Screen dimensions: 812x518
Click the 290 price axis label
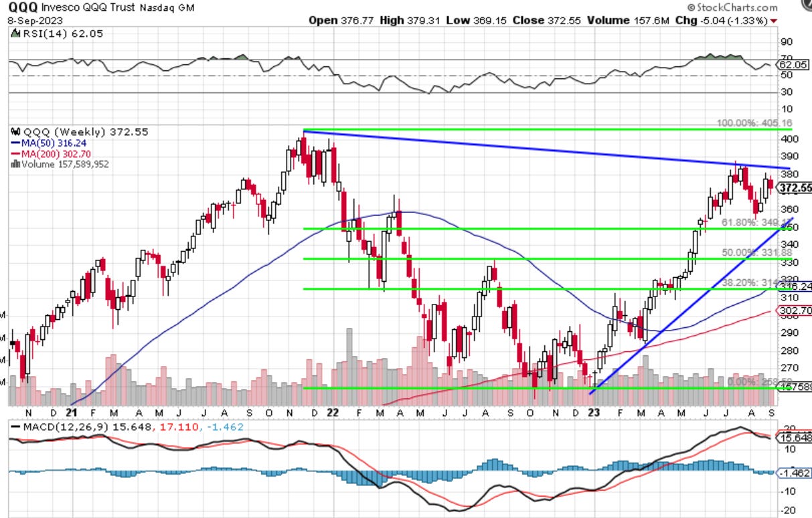[x=789, y=333]
